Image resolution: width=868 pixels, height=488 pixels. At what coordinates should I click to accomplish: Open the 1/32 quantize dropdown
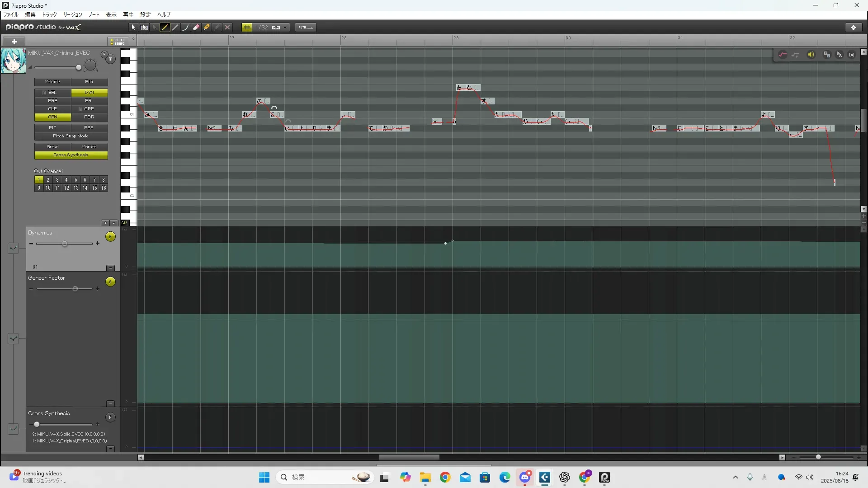click(x=285, y=28)
